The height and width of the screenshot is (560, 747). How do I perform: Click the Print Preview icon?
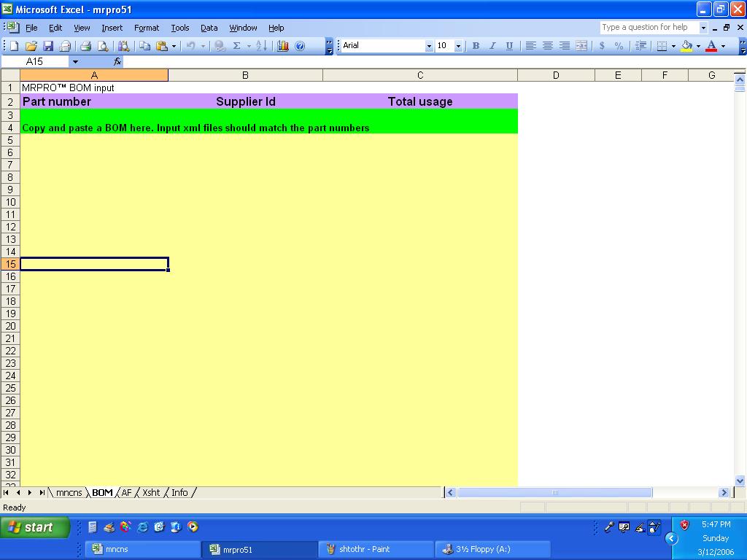click(x=102, y=46)
